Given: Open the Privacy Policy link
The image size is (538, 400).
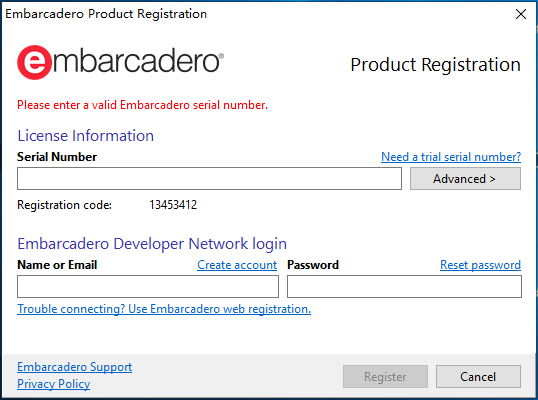Looking at the screenshot, I should (54, 384).
